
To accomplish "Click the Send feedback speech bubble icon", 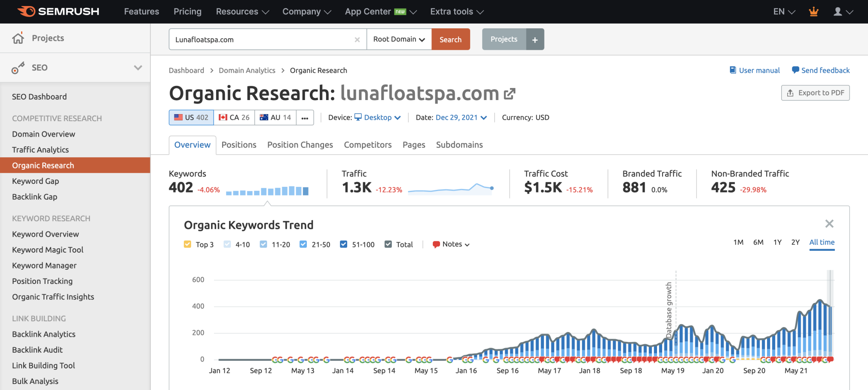I will pos(795,70).
